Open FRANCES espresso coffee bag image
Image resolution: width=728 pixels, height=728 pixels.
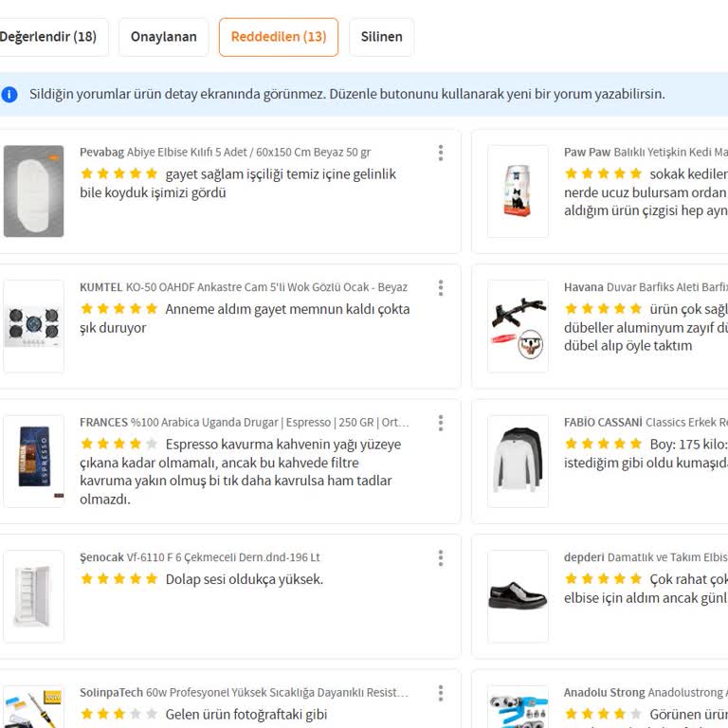pos(34,461)
